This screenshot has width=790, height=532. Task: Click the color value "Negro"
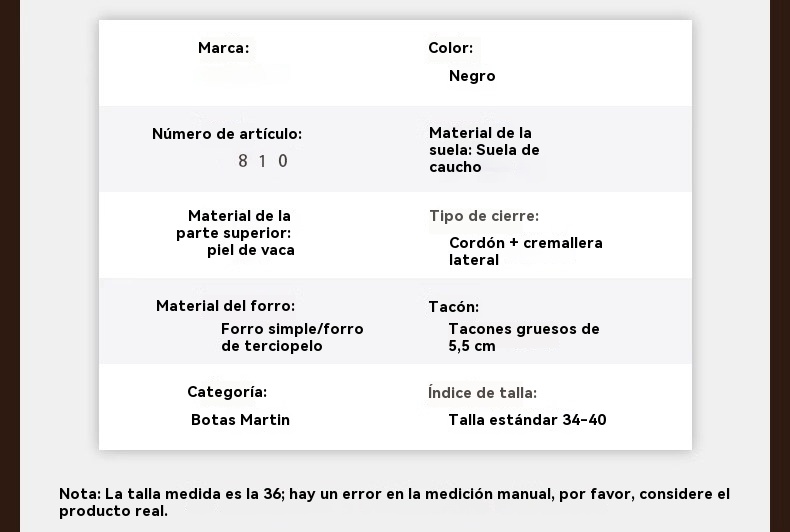[472, 76]
